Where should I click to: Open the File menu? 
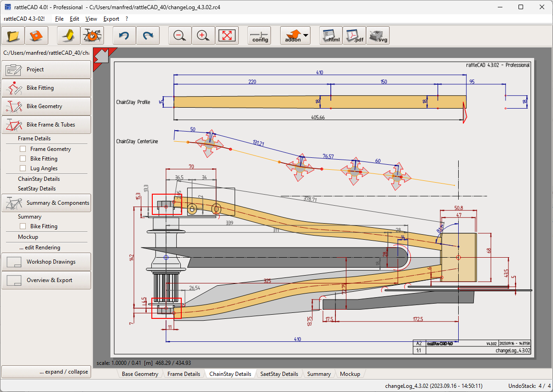59,19
